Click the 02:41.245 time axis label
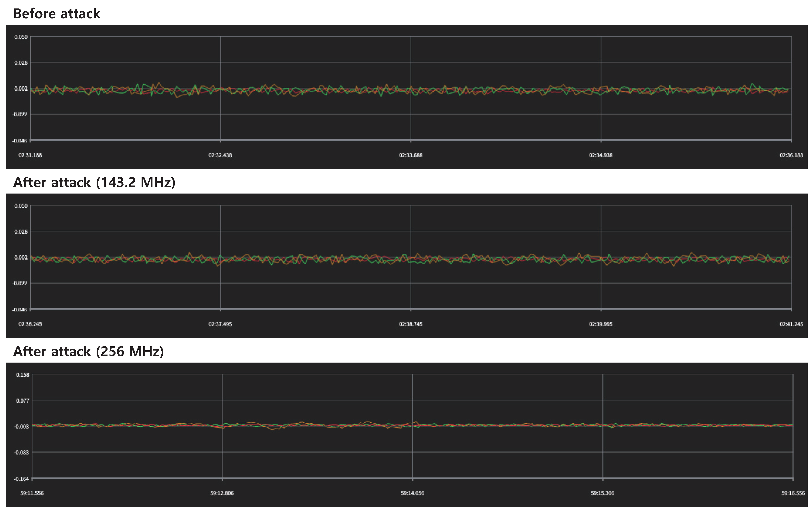 click(791, 324)
